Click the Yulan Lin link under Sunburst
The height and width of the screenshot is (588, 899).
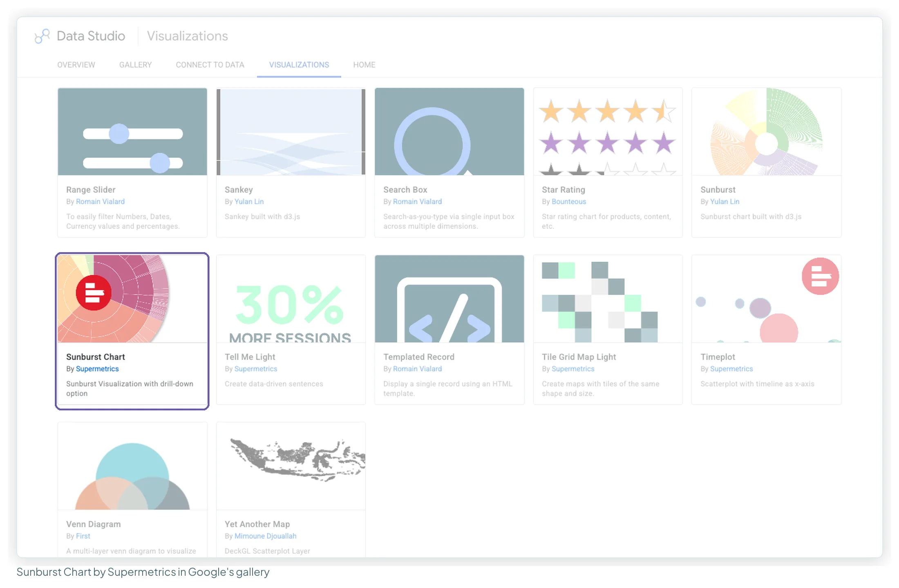coord(725,201)
